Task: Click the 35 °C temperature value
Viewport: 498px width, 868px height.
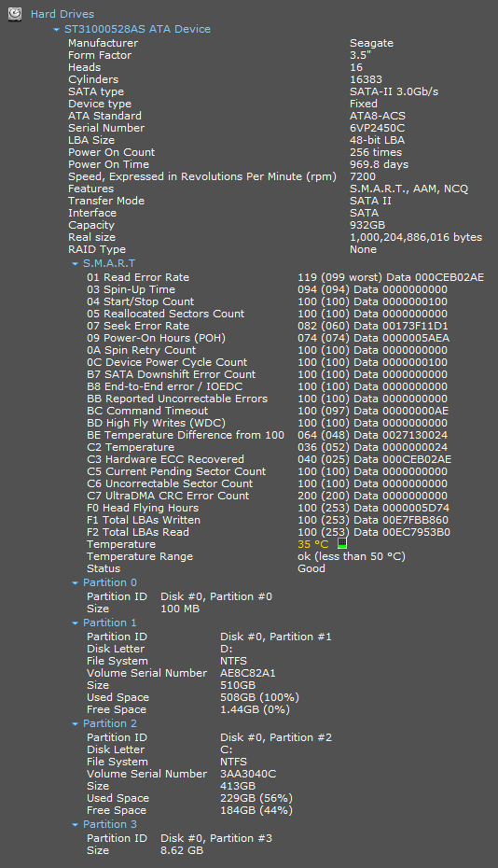Action: coord(313,544)
